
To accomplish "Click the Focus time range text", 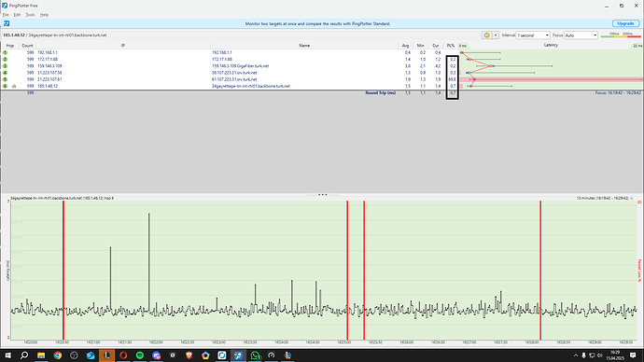I will (618, 92).
